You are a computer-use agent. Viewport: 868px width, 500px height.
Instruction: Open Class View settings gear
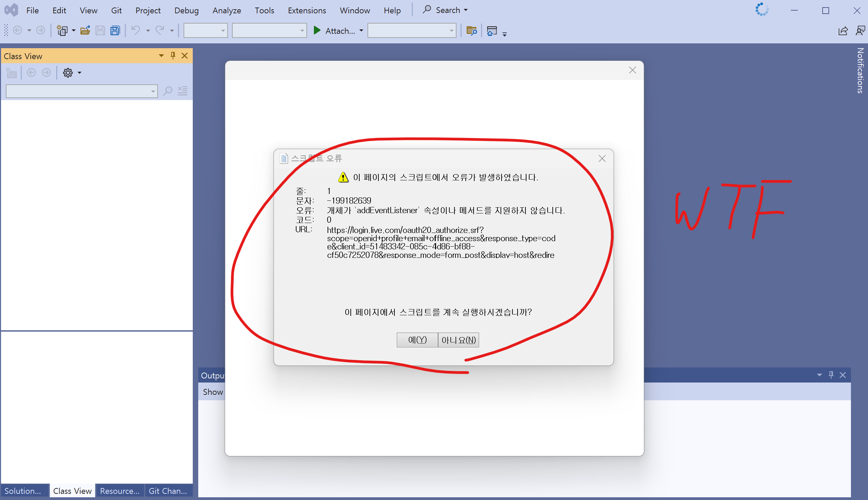click(68, 73)
